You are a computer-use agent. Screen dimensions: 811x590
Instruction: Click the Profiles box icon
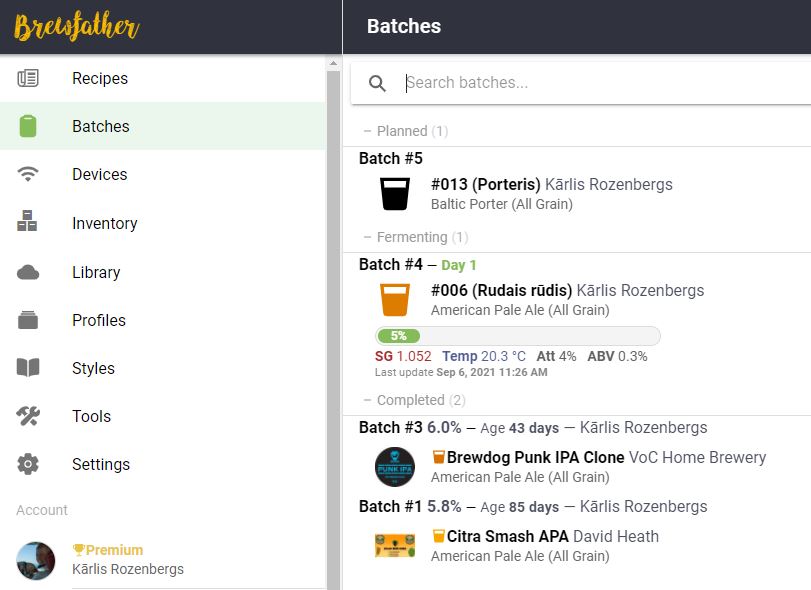pos(28,320)
